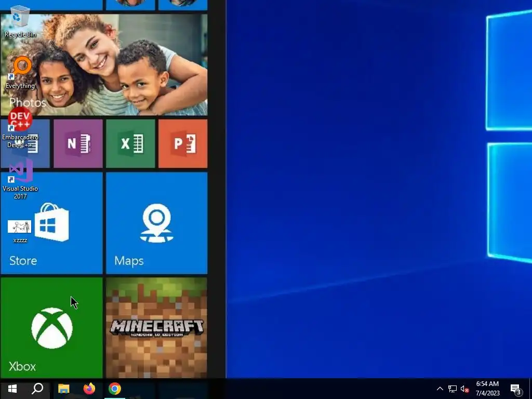Launch the Xbox tile

[x=51, y=328]
